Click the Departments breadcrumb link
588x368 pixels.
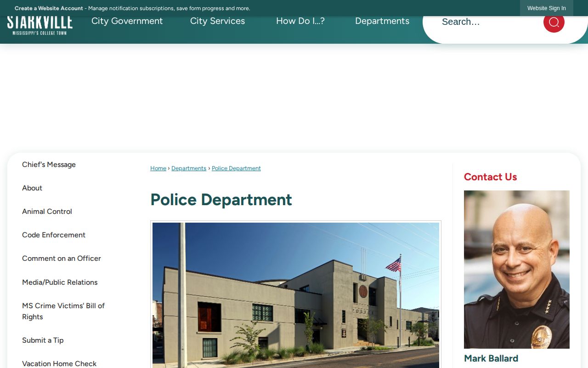(x=189, y=168)
